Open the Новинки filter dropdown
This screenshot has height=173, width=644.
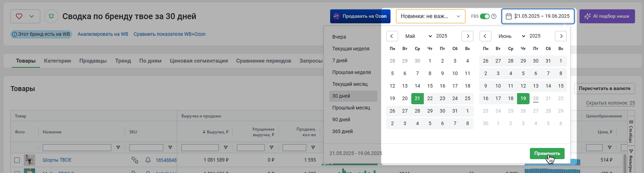point(431,16)
